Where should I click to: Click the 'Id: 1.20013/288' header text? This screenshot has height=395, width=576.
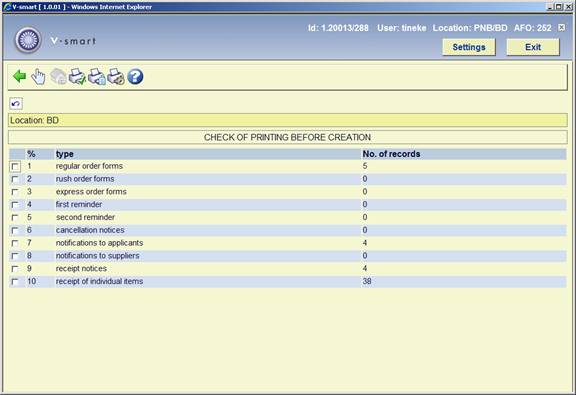(338, 28)
